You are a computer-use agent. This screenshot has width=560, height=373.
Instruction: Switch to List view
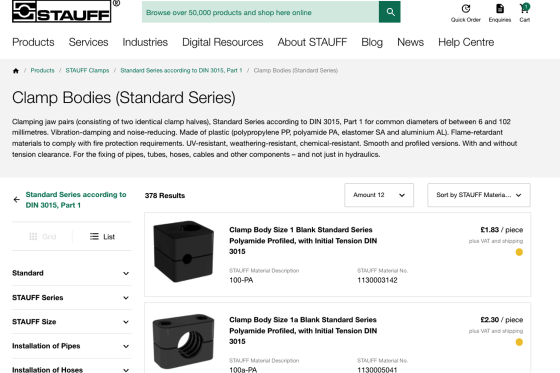point(102,237)
